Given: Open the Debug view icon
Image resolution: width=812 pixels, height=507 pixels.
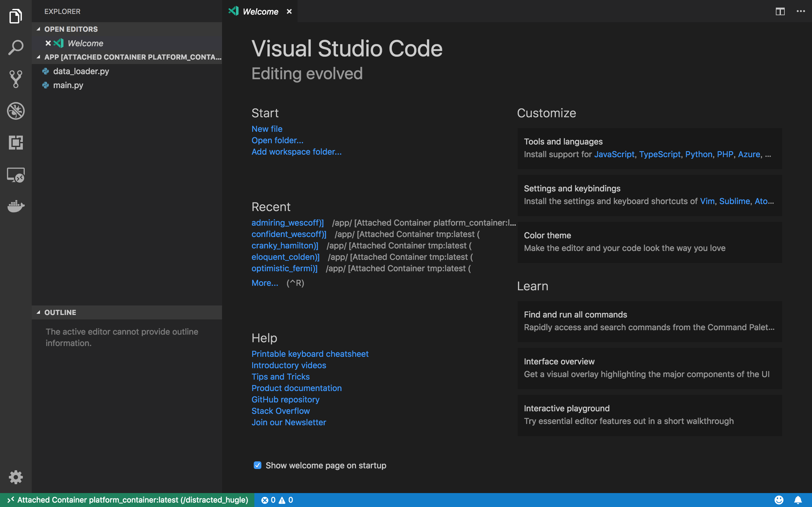Looking at the screenshot, I should 16,111.
